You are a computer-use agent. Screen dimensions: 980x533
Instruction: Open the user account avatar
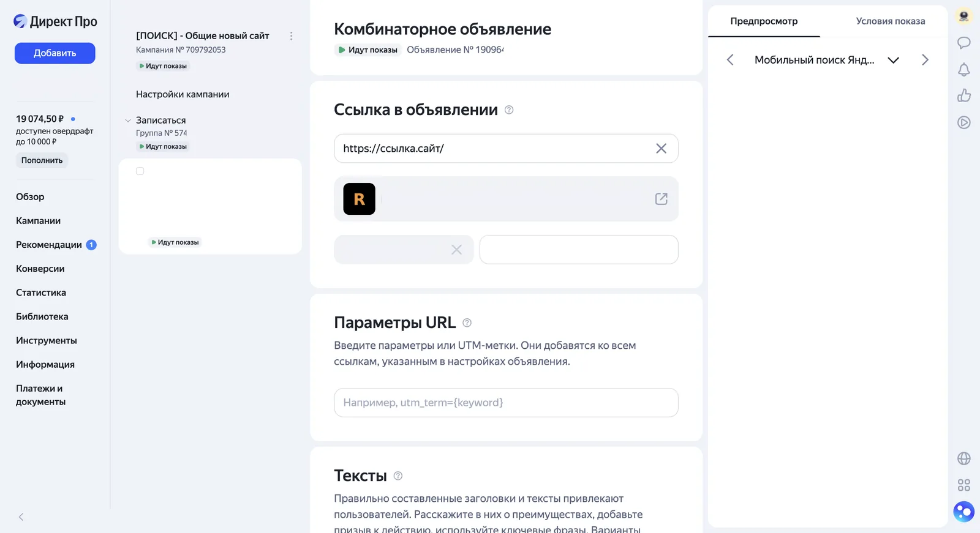tap(964, 16)
